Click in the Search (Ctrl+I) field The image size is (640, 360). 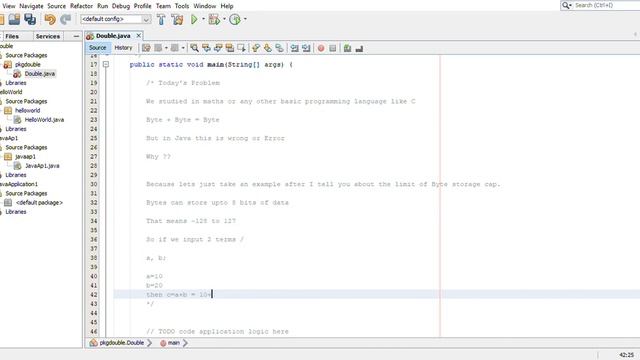click(x=606, y=5)
